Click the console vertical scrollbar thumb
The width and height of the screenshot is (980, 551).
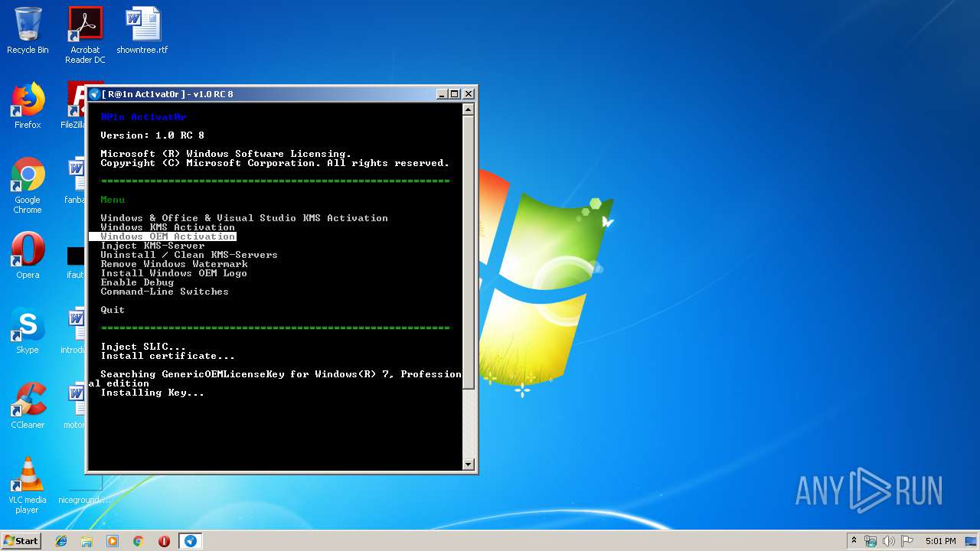469,252
